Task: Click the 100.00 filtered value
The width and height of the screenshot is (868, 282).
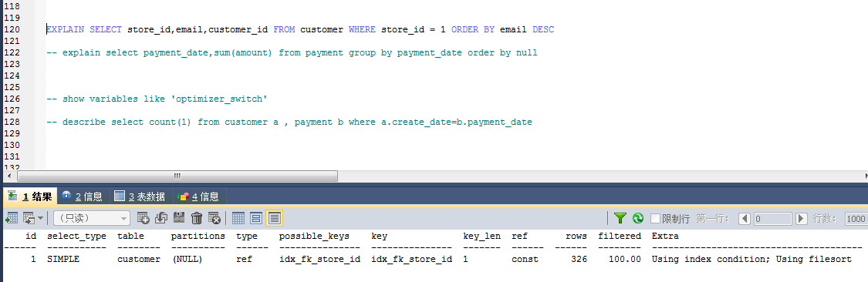Action: [624, 259]
